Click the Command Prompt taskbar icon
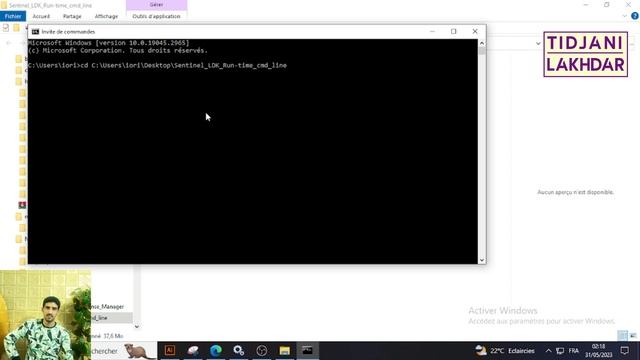This screenshot has height=360, width=640. 307,351
